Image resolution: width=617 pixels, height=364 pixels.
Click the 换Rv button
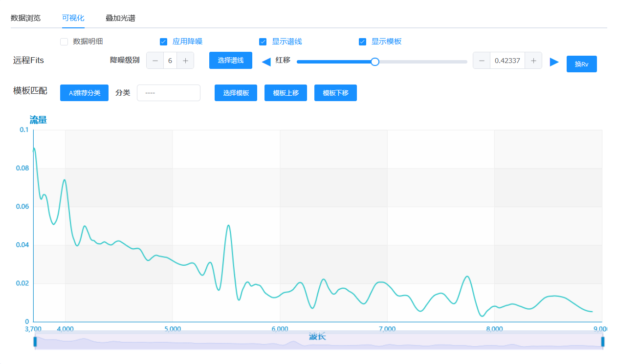pyautogui.click(x=581, y=64)
